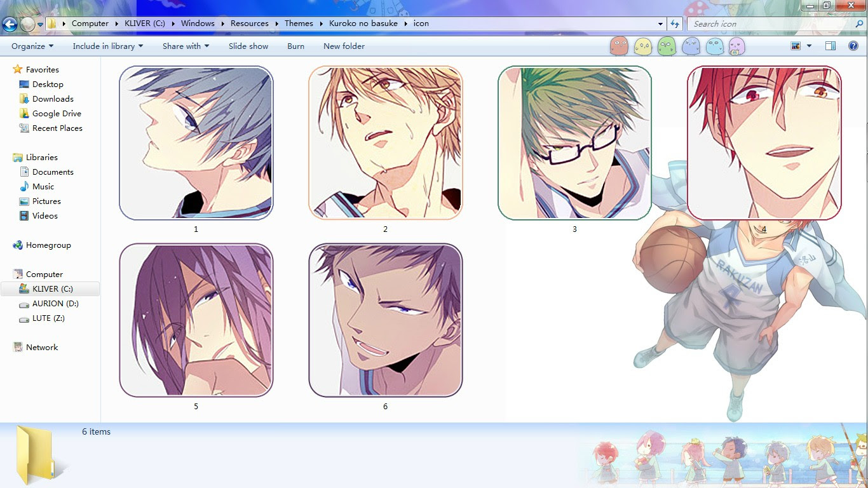This screenshot has width=868, height=488.
Task: Click Slide show in the toolbar
Action: (248, 46)
